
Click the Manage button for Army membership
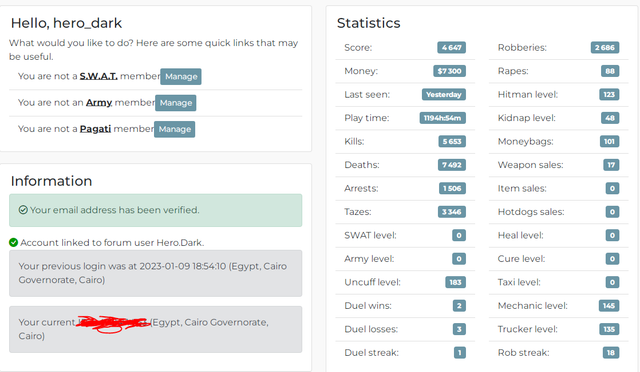click(x=176, y=103)
